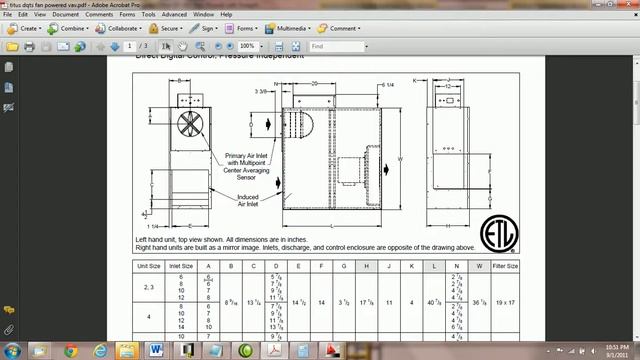
Task: Choose the Hand pan tool
Action: 182,46
